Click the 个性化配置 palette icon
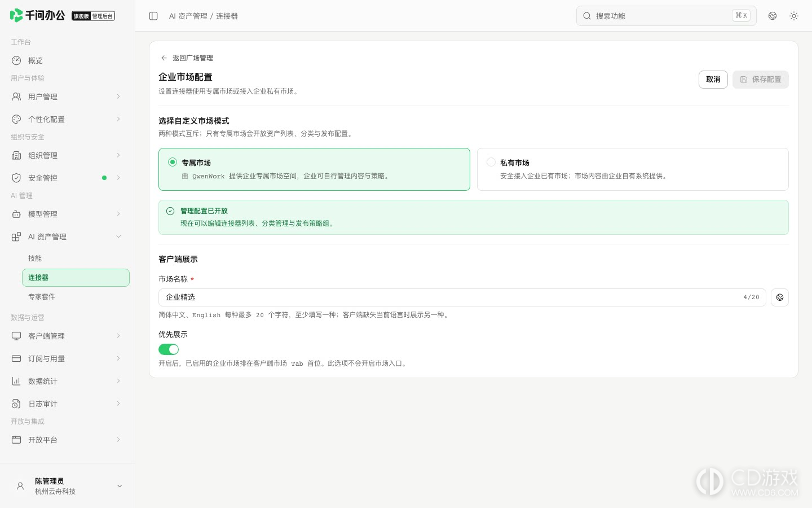 tap(16, 119)
